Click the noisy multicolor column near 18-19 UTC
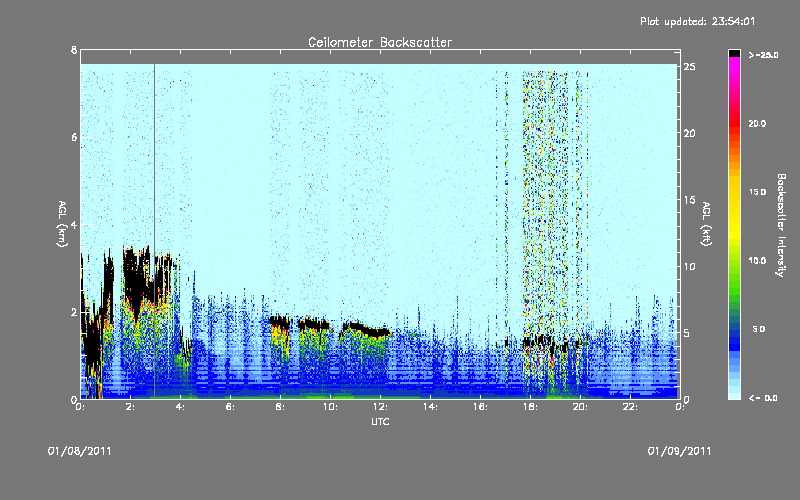The image size is (800, 500). point(545,204)
